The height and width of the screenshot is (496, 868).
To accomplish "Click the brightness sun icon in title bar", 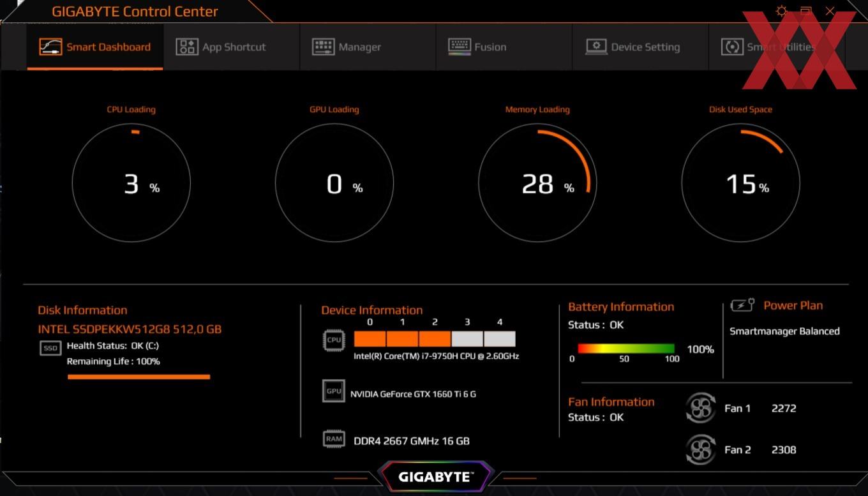I will (781, 11).
